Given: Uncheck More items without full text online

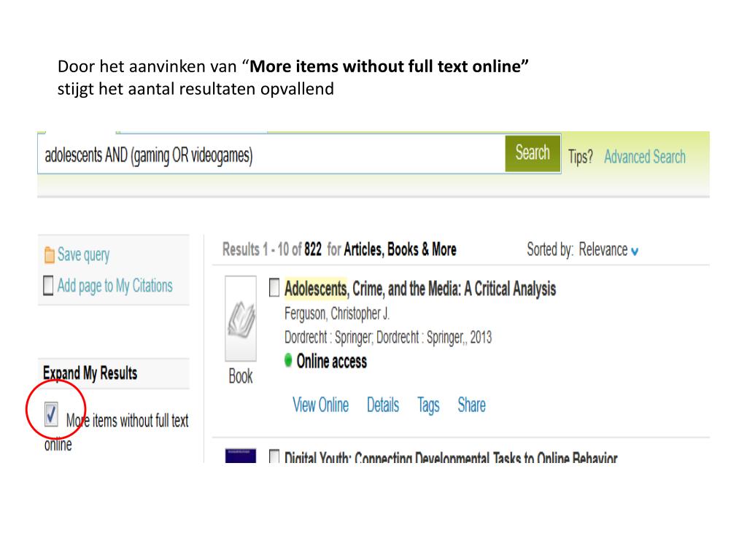Looking at the screenshot, I should pos(52,414).
